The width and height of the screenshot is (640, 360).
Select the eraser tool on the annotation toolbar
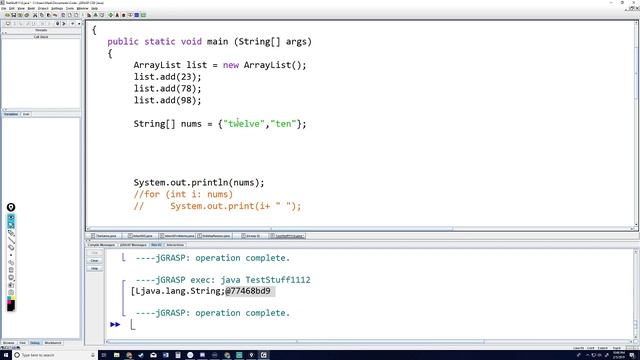[x=11, y=248]
